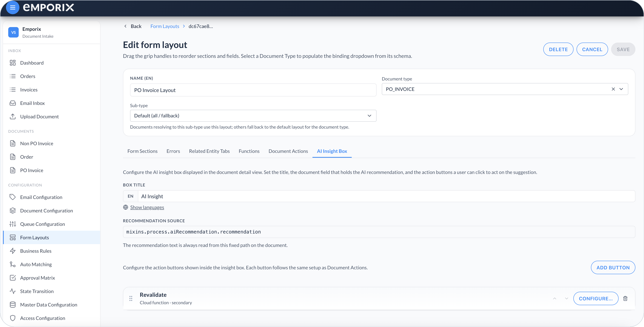Click the Box Title input field
Viewport: 644px width, 327px height.
tap(386, 197)
